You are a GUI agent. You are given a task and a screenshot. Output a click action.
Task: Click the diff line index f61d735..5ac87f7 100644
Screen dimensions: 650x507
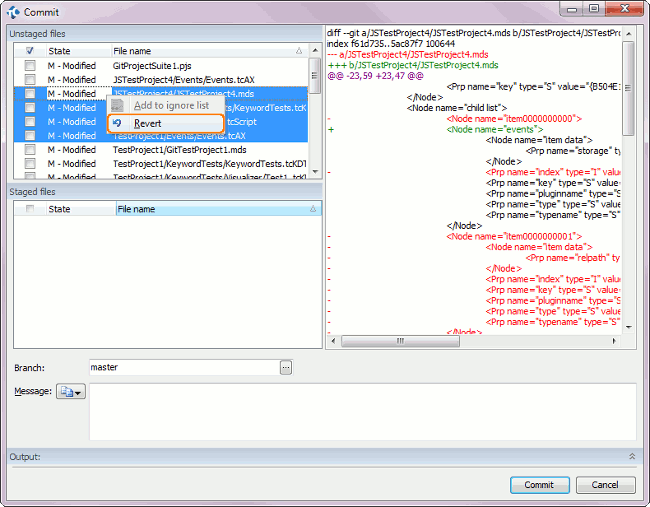tap(390, 44)
